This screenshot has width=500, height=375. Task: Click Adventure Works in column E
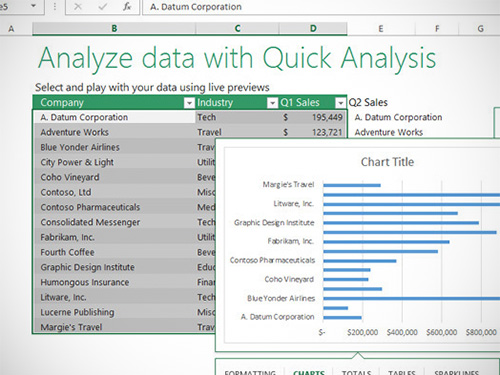(389, 132)
